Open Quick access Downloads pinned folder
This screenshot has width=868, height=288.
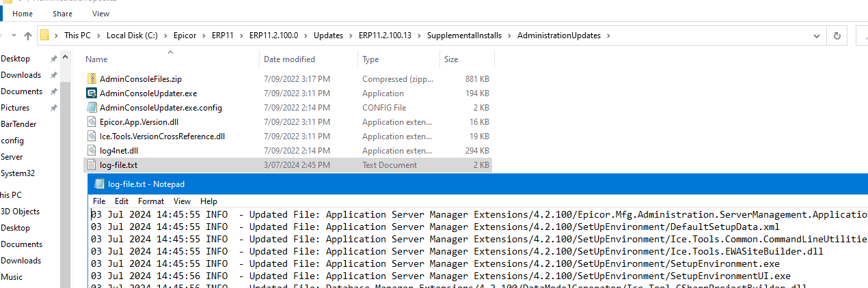point(21,75)
